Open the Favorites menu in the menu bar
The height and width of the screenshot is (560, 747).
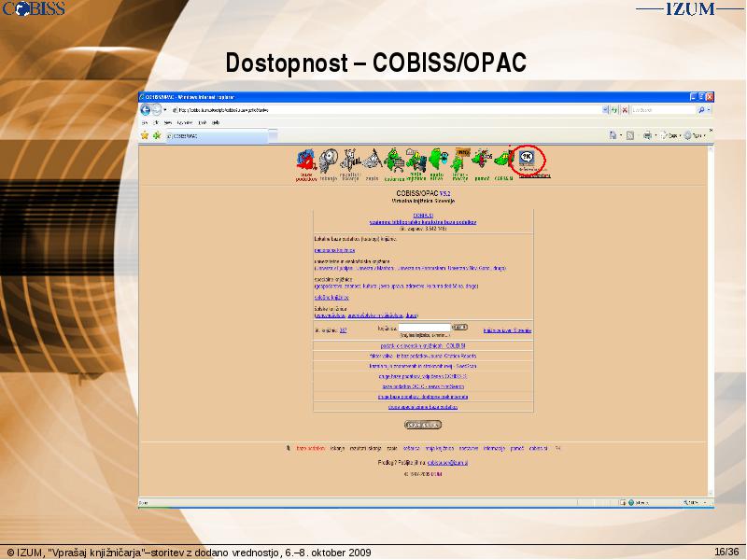(x=184, y=123)
